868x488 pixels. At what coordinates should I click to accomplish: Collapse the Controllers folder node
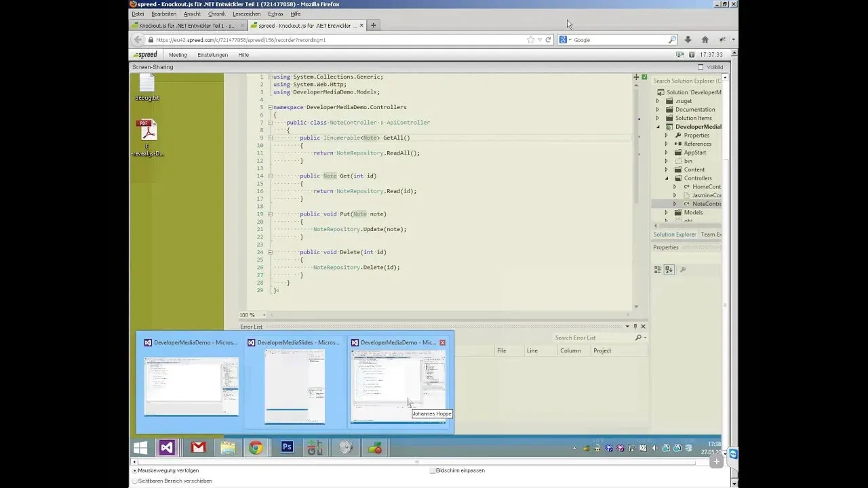click(x=666, y=178)
